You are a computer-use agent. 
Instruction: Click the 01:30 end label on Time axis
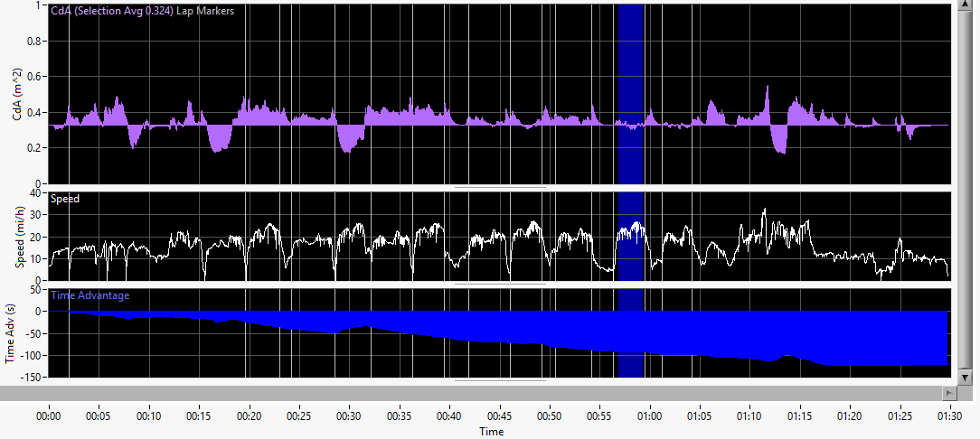(x=950, y=416)
